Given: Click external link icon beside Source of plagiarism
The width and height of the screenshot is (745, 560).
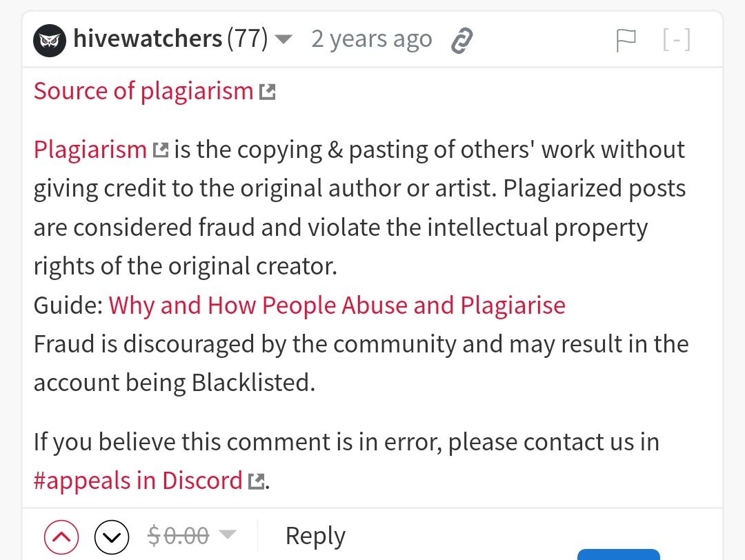Looking at the screenshot, I should 268,92.
